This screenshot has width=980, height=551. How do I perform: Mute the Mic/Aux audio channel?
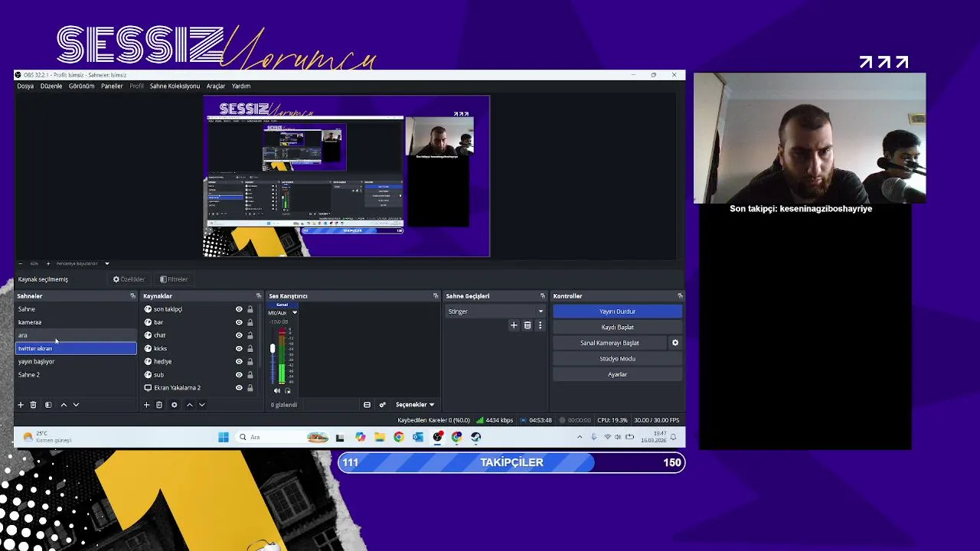(x=277, y=391)
